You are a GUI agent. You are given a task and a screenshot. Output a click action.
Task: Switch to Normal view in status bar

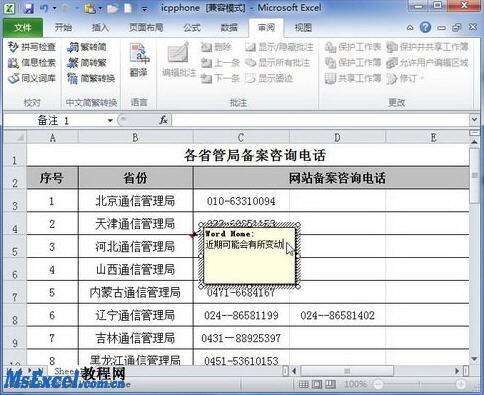[303, 384]
